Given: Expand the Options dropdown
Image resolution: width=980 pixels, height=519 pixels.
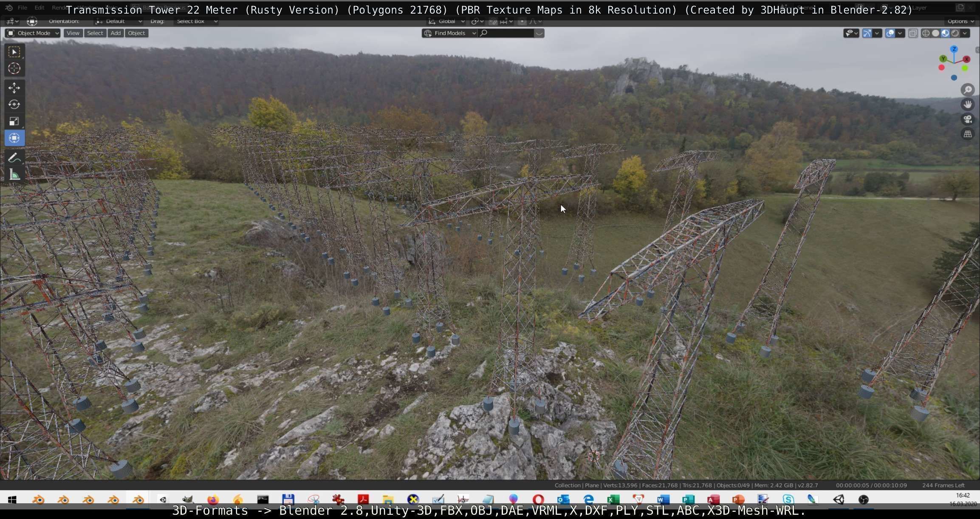Looking at the screenshot, I should click(x=960, y=21).
